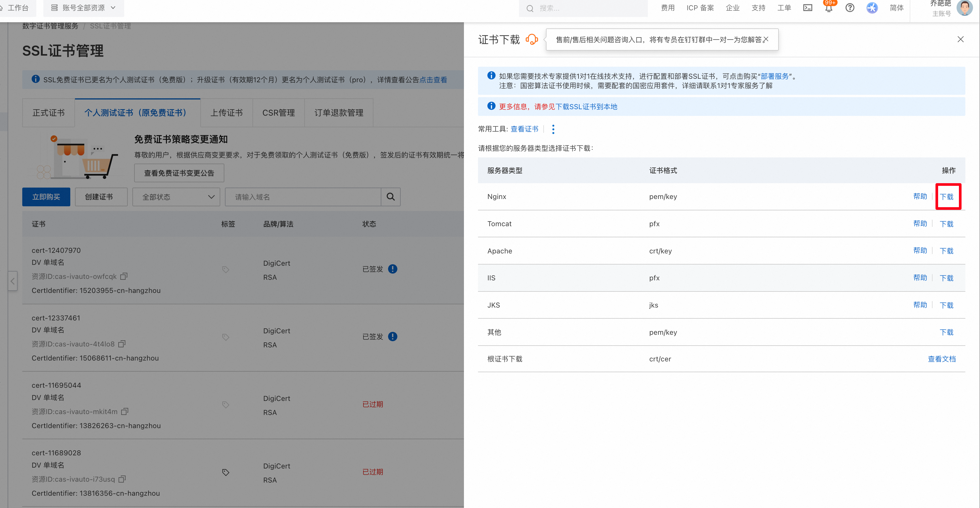
Task: Copy resource ID cas-ivauto-i73usq
Action: 122,479
